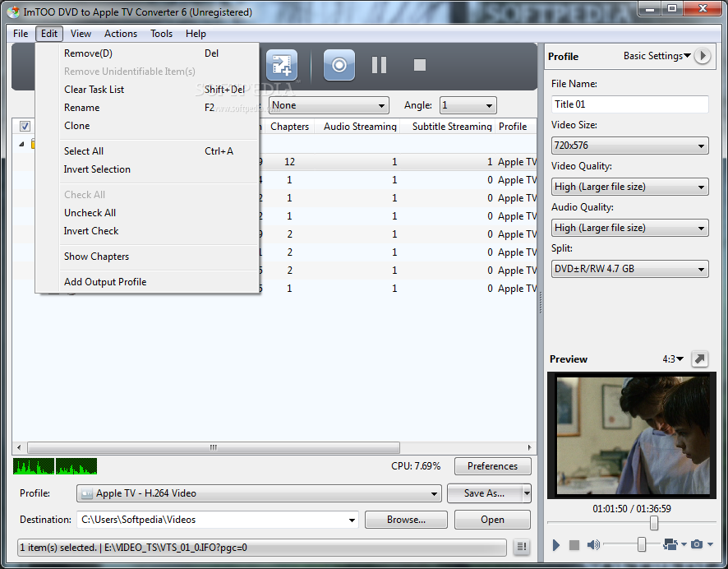
Task: Open the Save As arrow dropdown
Action: coord(527,493)
